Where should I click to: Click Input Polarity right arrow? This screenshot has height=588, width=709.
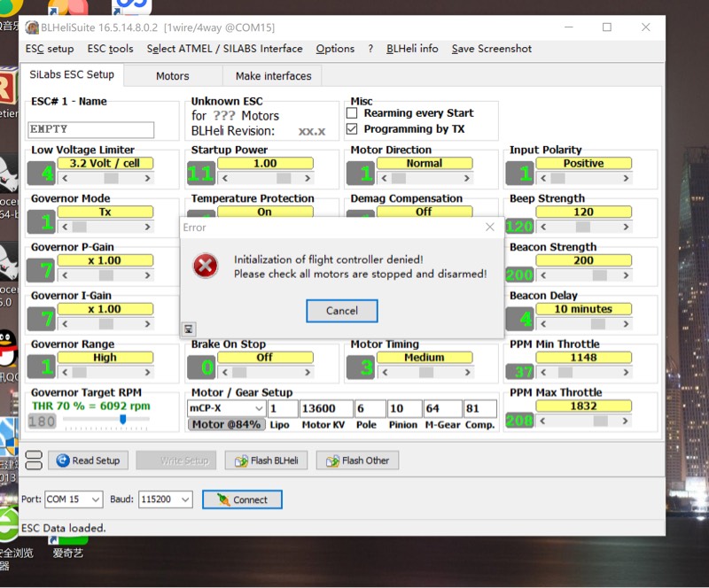pyautogui.click(x=626, y=178)
